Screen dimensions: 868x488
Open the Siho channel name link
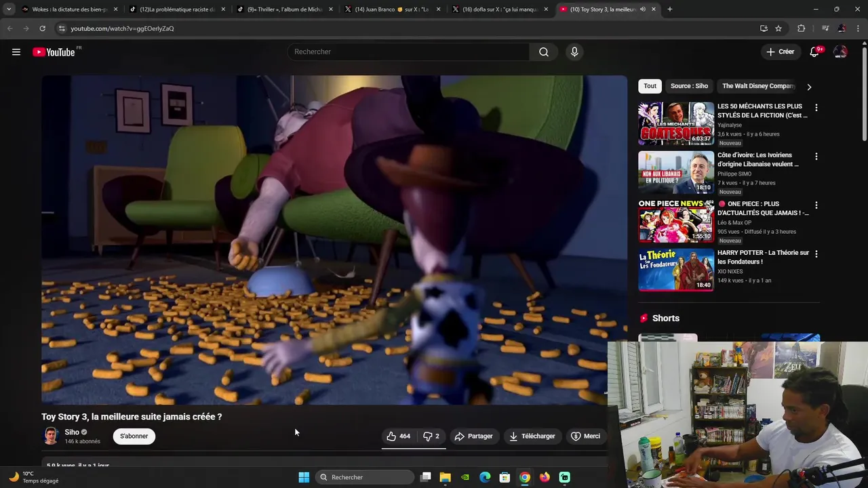coord(72,432)
